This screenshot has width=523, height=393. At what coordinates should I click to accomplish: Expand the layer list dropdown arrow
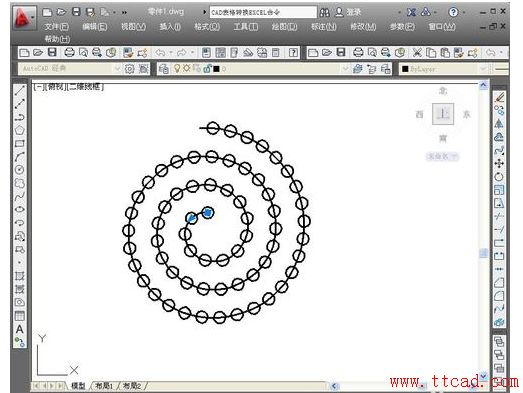(345, 69)
